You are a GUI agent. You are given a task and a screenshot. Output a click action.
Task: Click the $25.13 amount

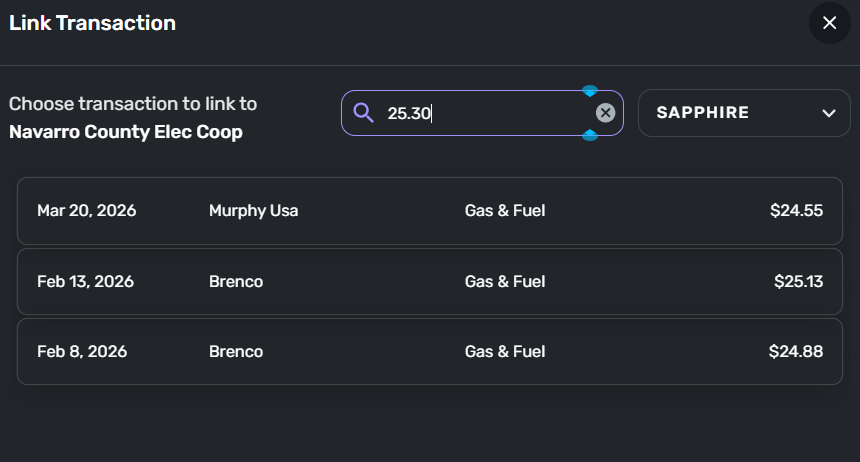(798, 282)
